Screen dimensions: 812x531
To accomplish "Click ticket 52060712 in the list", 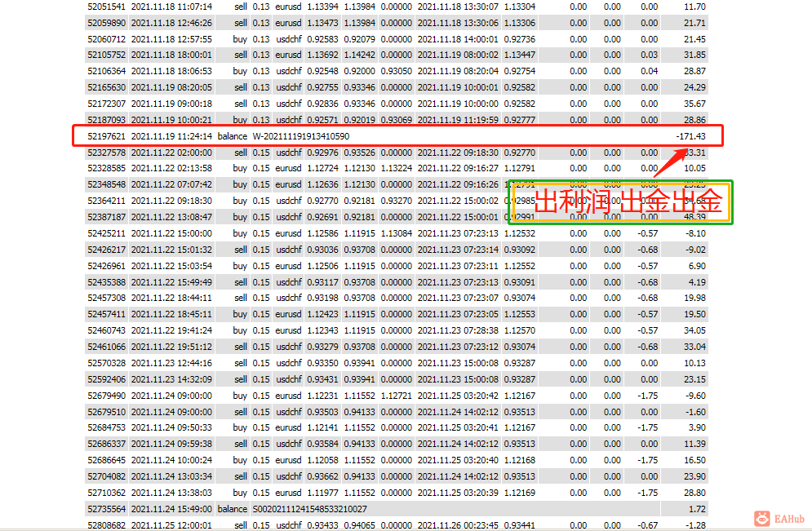I will click(x=106, y=39).
